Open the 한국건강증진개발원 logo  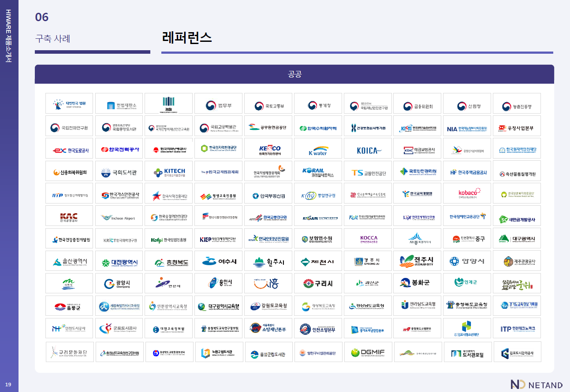coord(69,239)
